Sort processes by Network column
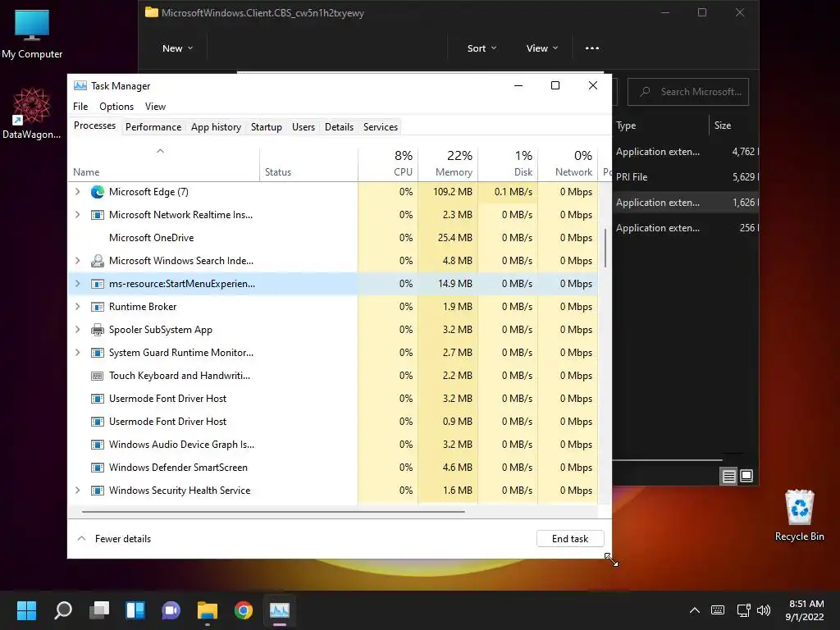The image size is (840, 630). [568, 163]
